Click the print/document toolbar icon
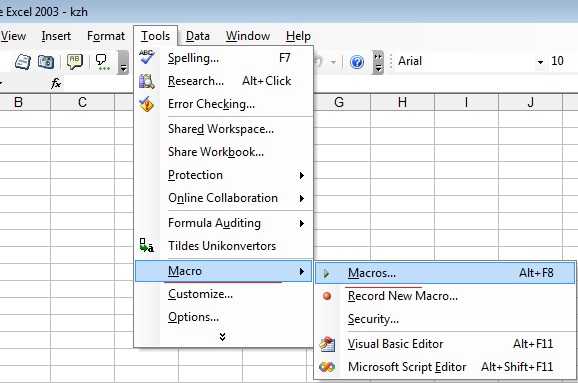Image resolution: width=578 pixels, height=383 pixels. click(x=23, y=62)
